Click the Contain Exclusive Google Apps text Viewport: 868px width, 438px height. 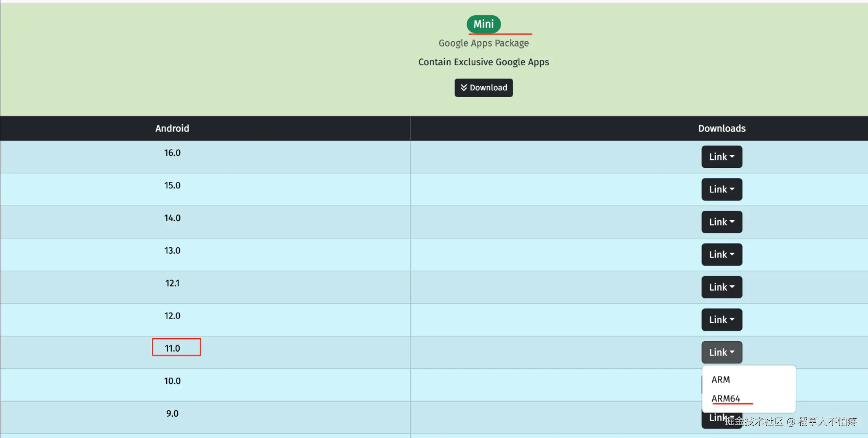pyautogui.click(x=483, y=62)
